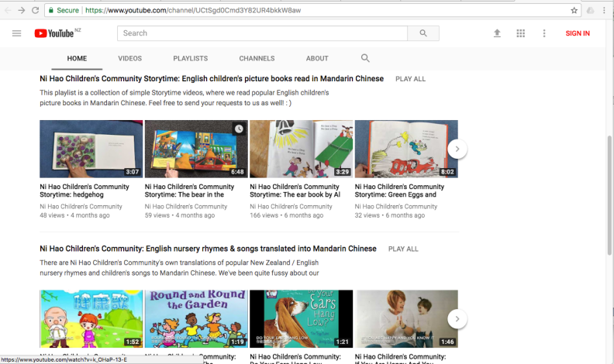Screen dimensions: 614x364
Task: Open the settings three-dot menu
Action: [544, 33]
